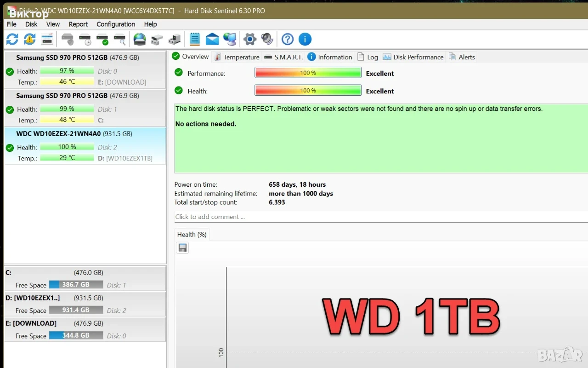Click the blue-striped disk panel toolbar icon
The image size is (588, 368).
point(47,39)
